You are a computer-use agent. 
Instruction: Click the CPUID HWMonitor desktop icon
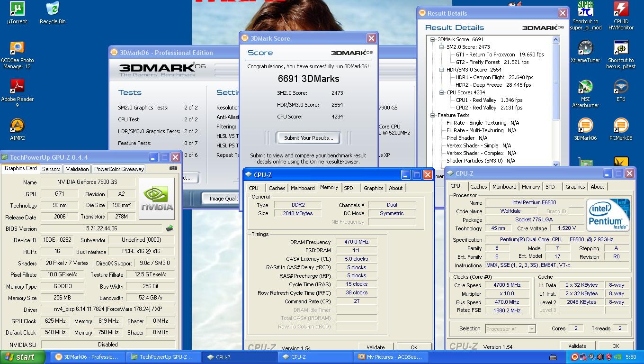tap(621, 16)
